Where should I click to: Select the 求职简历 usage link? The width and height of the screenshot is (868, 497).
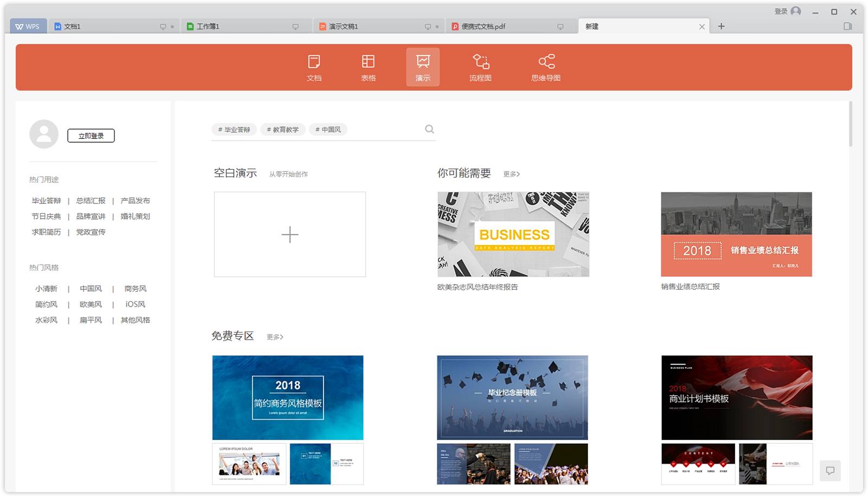tap(46, 232)
